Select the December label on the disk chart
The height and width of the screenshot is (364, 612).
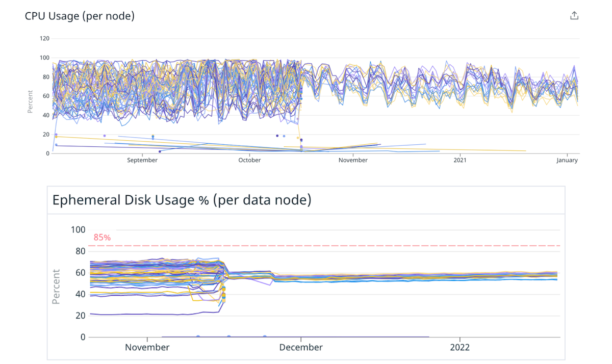tap(300, 347)
